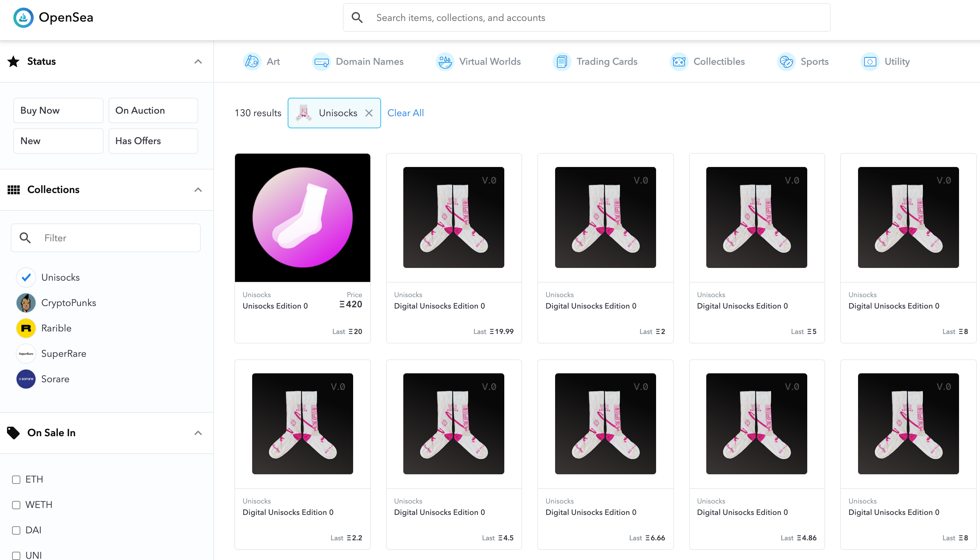Click the Trading Cards category icon
Screen dimensions: 980x560
[x=561, y=62]
